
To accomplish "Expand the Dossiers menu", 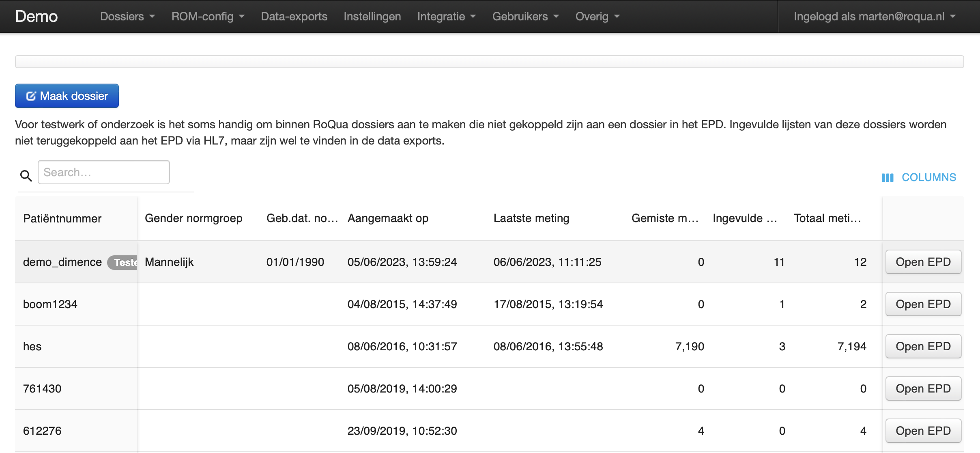I will [127, 16].
